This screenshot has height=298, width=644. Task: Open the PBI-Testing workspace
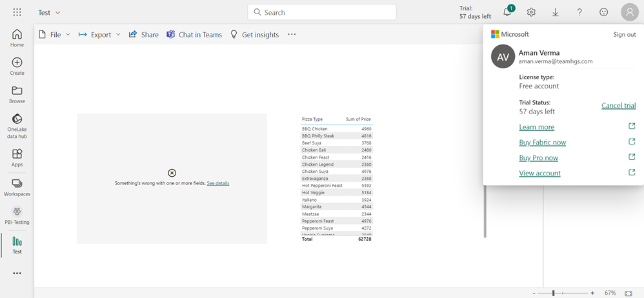[17, 216]
